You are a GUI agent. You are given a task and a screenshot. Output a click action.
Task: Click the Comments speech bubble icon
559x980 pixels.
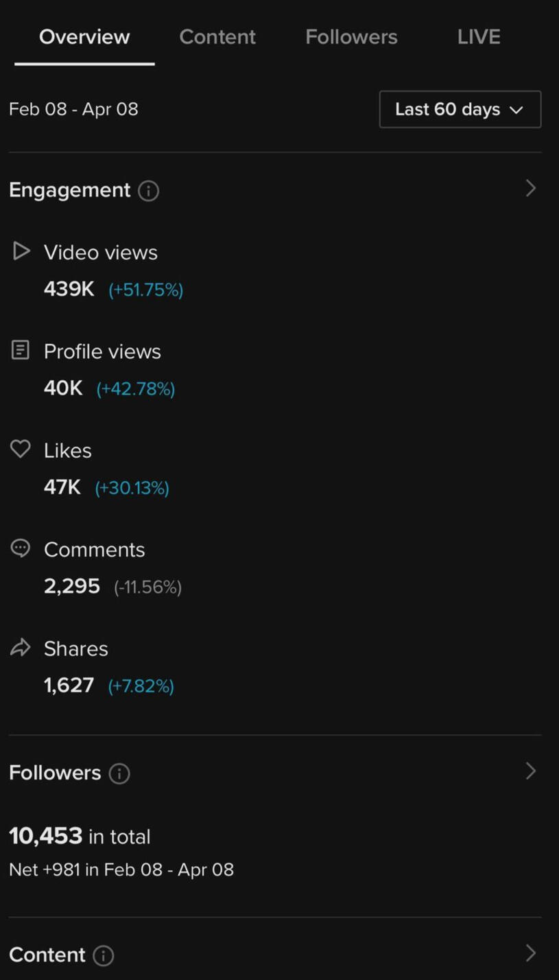[x=21, y=548]
